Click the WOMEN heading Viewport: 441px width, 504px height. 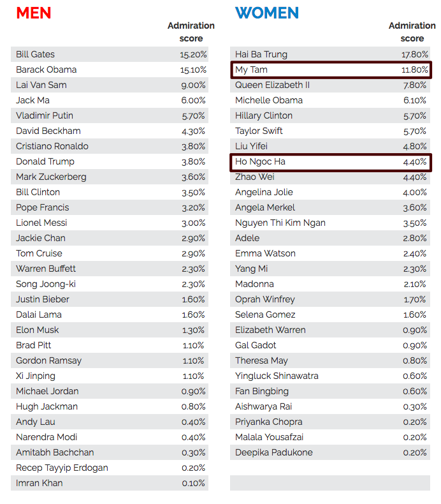(x=267, y=13)
